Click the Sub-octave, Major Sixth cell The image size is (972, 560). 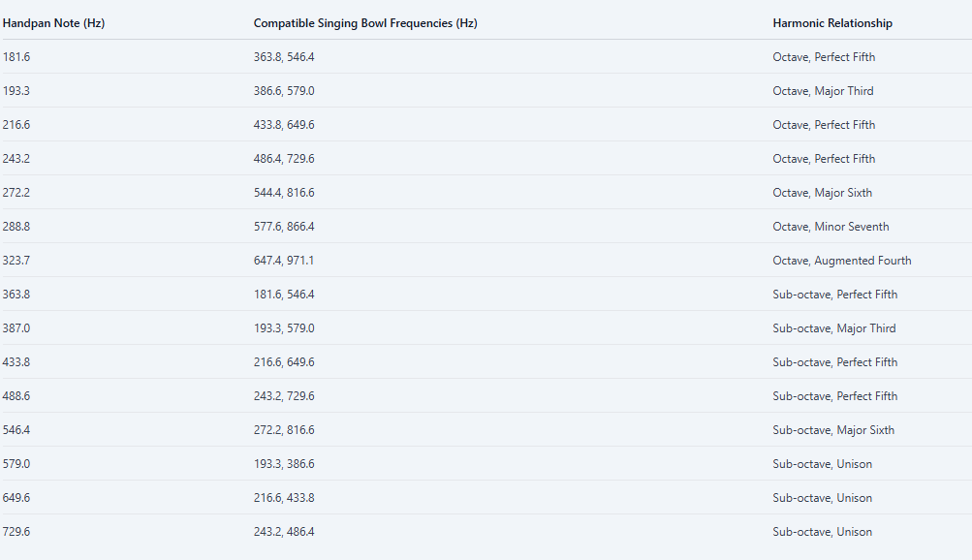coord(833,430)
